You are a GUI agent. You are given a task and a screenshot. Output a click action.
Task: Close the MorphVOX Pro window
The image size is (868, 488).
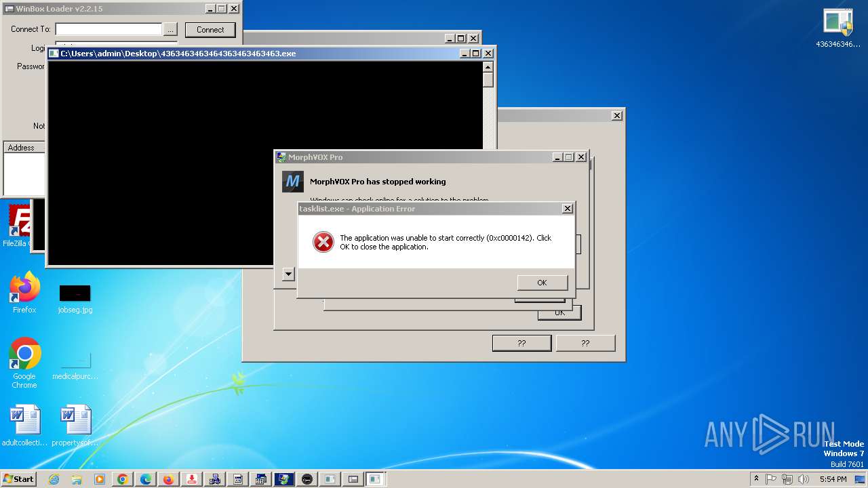click(x=581, y=157)
